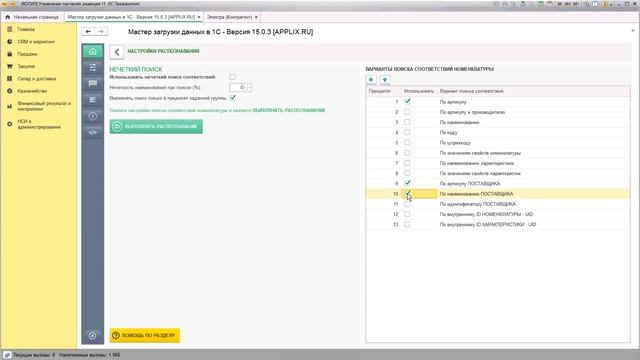Check По внутреннему ID НОМЕНКЛАТУРЫ - UID variant

coord(407,214)
